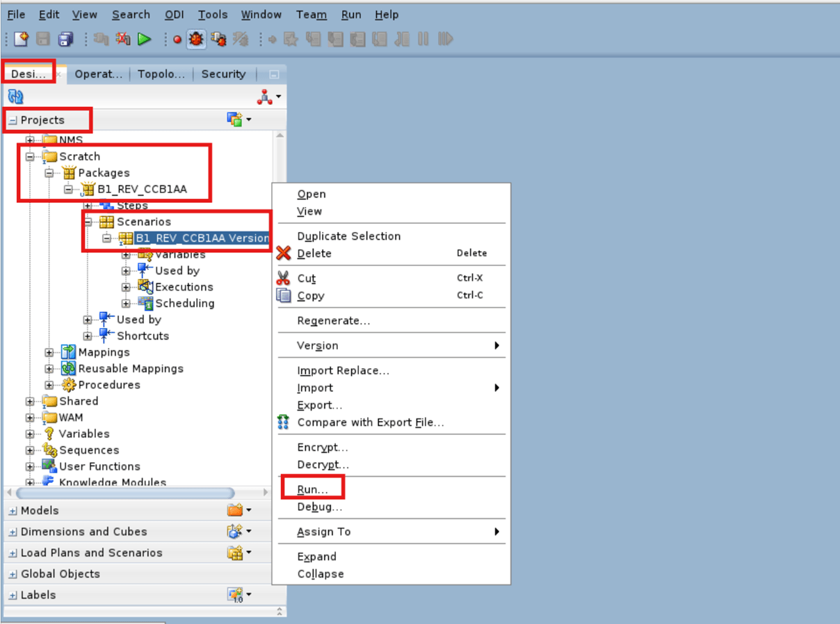Open the Dimensions and Cubes icon menu
This screenshot has height=624, width=840.
239,532
